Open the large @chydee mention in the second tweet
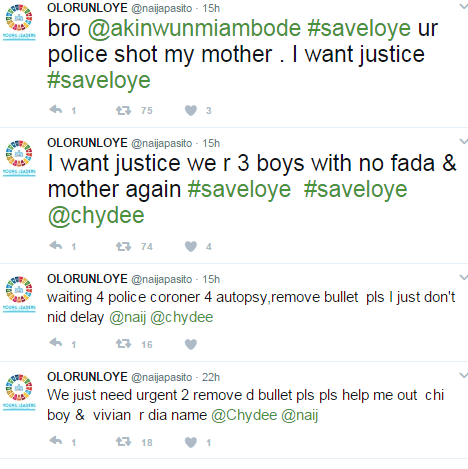This screenshot has width=468, height=469. pos(96,216)
